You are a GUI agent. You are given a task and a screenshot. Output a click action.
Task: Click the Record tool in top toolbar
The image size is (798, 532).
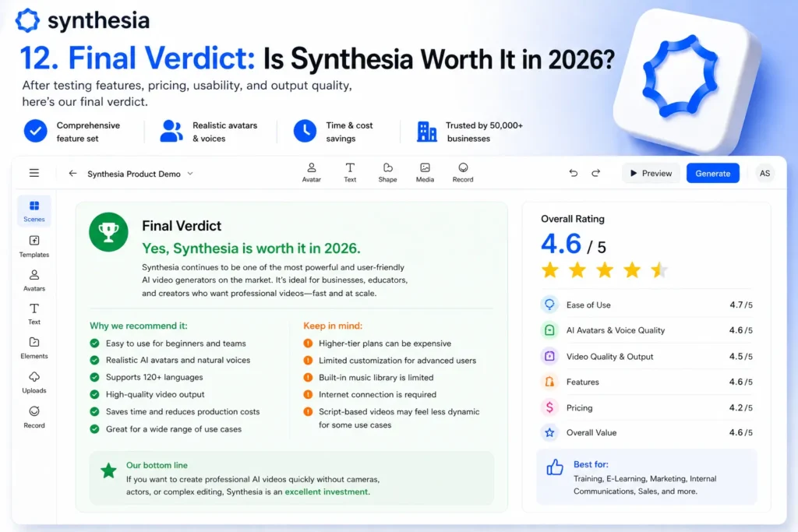463,172
